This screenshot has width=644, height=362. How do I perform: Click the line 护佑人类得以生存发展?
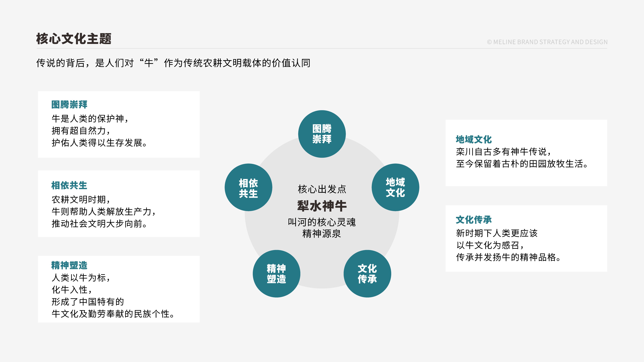click(99, 143)
